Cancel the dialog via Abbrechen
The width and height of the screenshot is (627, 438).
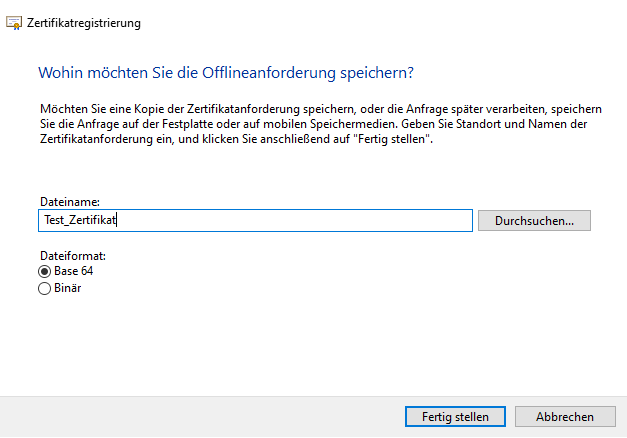[x=565, y=417]
